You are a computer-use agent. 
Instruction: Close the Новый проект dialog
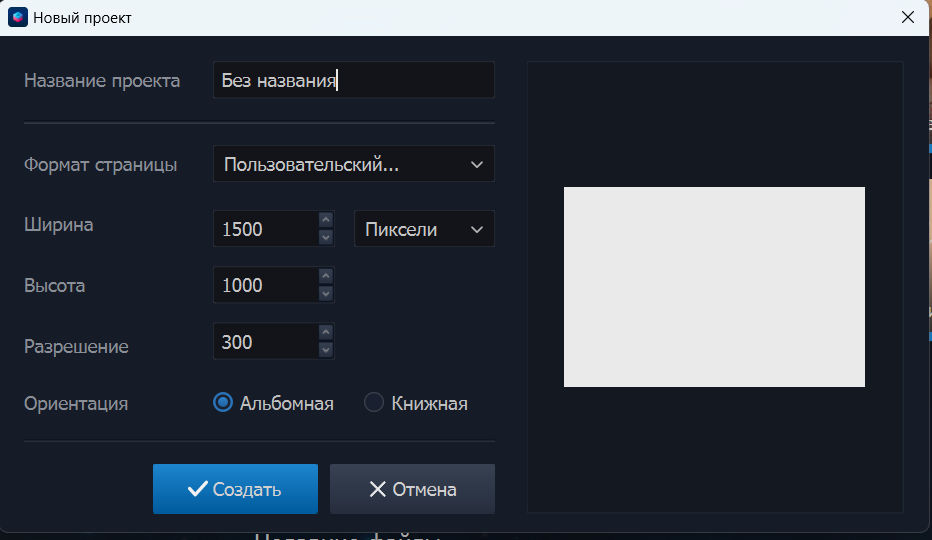[x=908, y=17]
